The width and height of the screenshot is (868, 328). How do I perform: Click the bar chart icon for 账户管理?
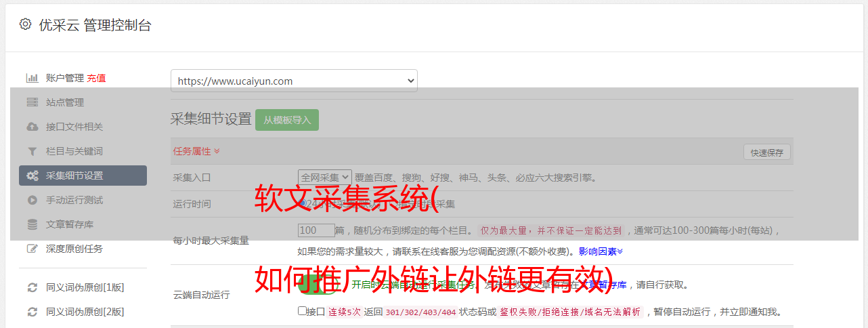pyautogui.click(x=32, y=78)
